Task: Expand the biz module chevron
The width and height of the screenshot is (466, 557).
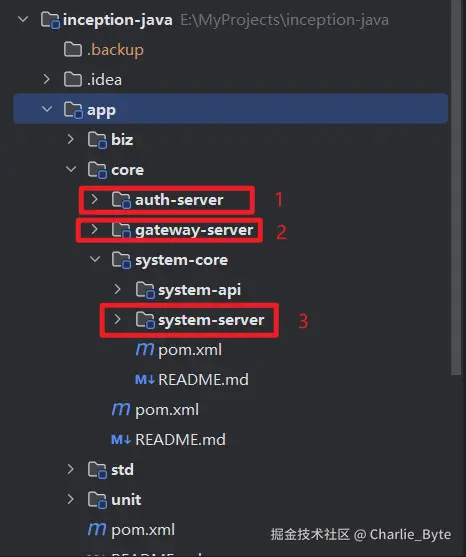Action: point(70,139)
